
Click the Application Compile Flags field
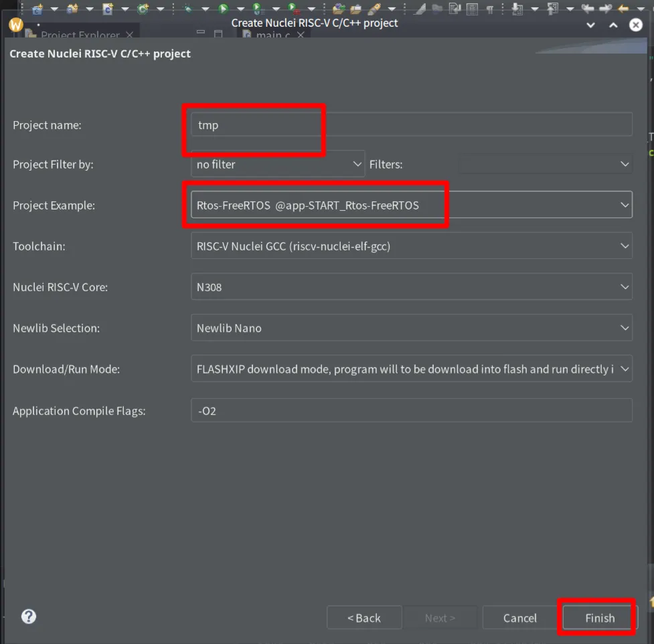pos(411,410)
